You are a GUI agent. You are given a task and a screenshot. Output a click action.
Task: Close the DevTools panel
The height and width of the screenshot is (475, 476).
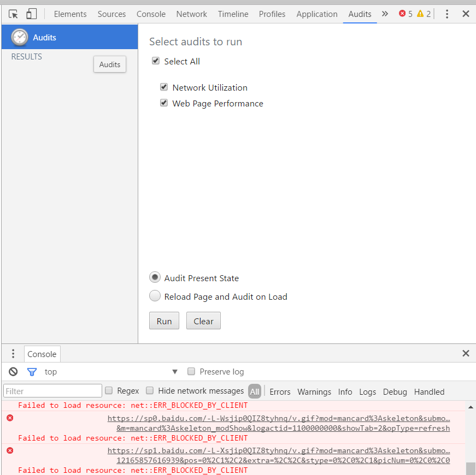(x=466, y=14)
